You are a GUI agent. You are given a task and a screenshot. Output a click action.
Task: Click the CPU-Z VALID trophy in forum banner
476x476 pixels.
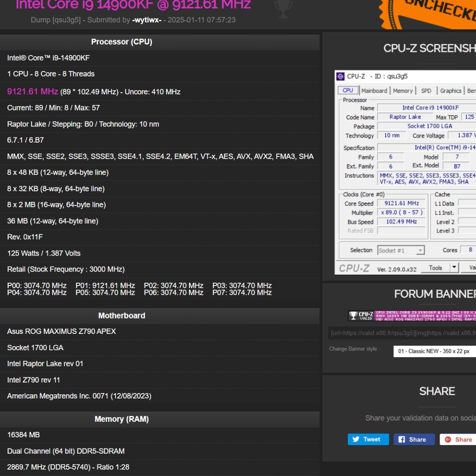point(353,315)
